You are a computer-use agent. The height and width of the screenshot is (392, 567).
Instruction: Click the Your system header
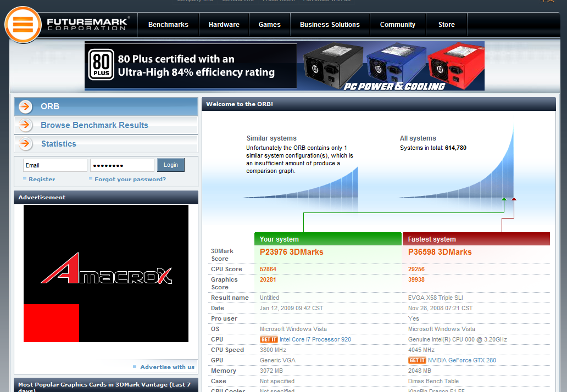pos(328,239)
